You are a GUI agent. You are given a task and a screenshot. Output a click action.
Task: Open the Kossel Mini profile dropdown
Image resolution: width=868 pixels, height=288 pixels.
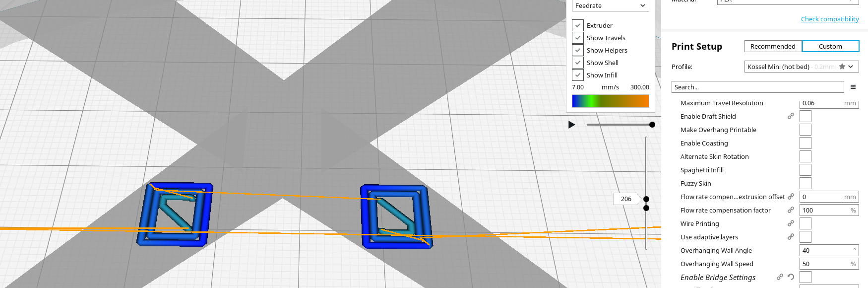pos(802,67)
